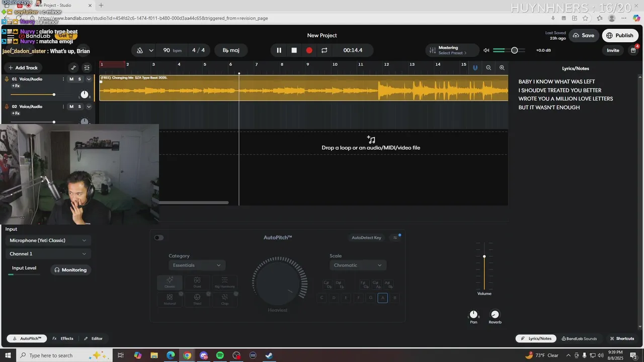
Task: Open the Channel 1 dropdown
Action: click(x=48, y=254)
